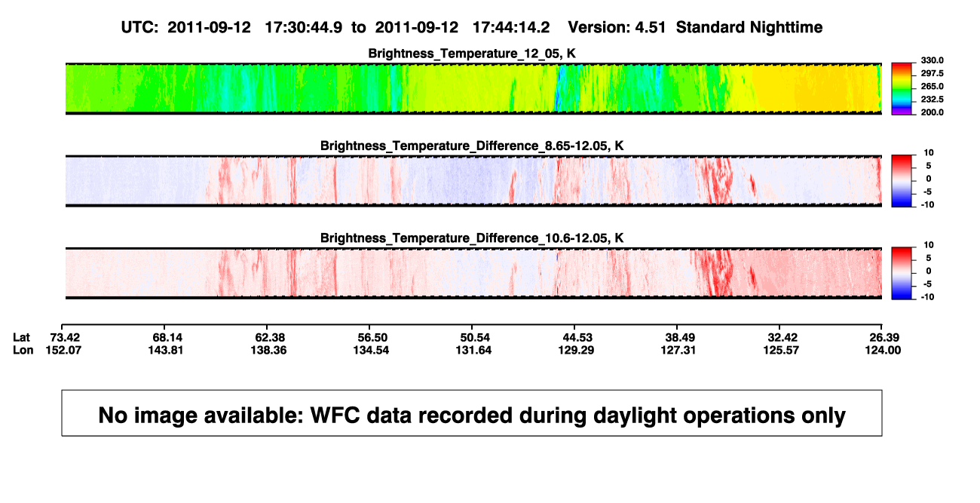Screen dimensions: 980x503
Task: Click the 'Standard Nighttime' label
Action: [749, 27]
